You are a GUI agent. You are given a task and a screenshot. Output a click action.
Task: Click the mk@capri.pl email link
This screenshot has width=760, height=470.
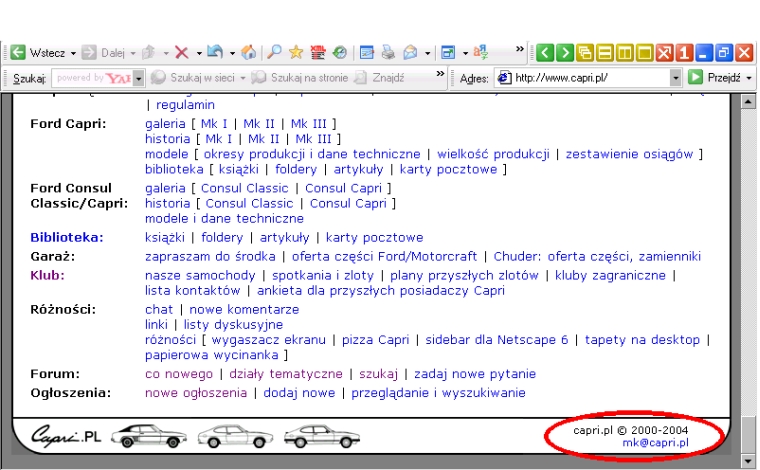point(655,442)
